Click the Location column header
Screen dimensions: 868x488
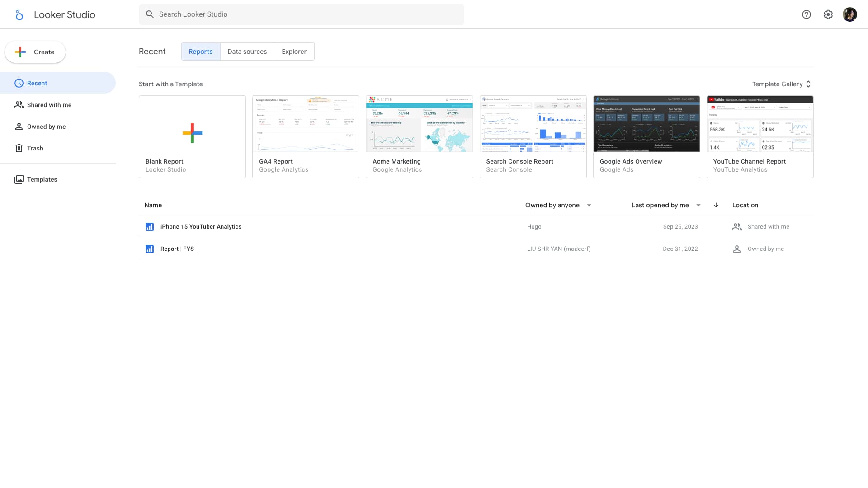[x=745, y=205]
